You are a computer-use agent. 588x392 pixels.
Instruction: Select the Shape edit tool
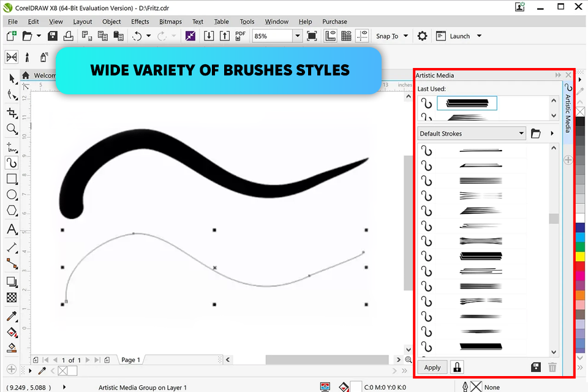[12, 95]
